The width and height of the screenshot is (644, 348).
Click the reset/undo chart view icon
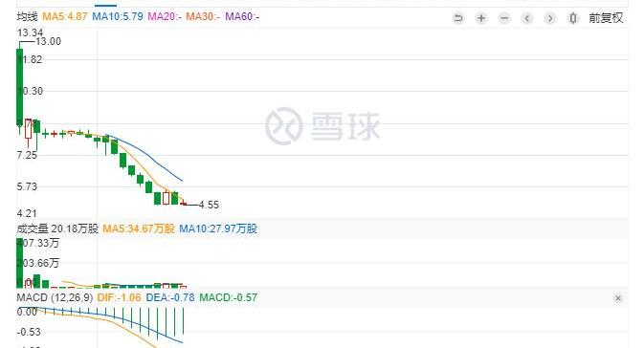(458, 18)
